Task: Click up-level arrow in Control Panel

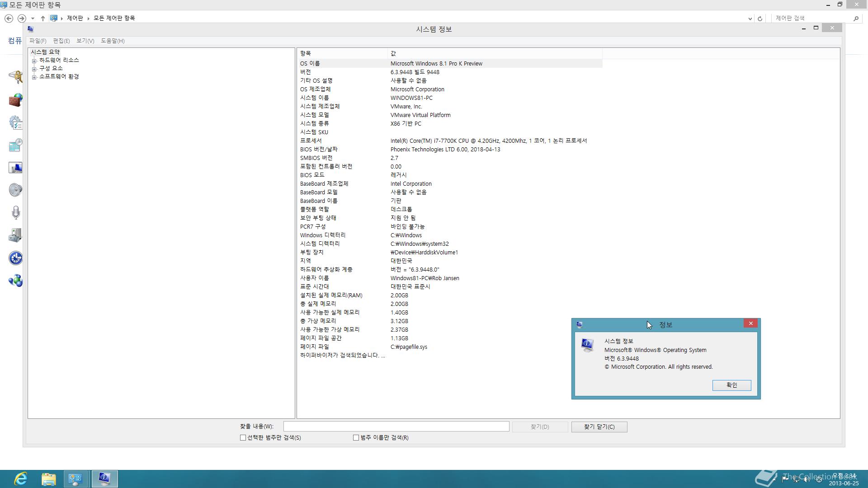Action: [x=42, y=18]
